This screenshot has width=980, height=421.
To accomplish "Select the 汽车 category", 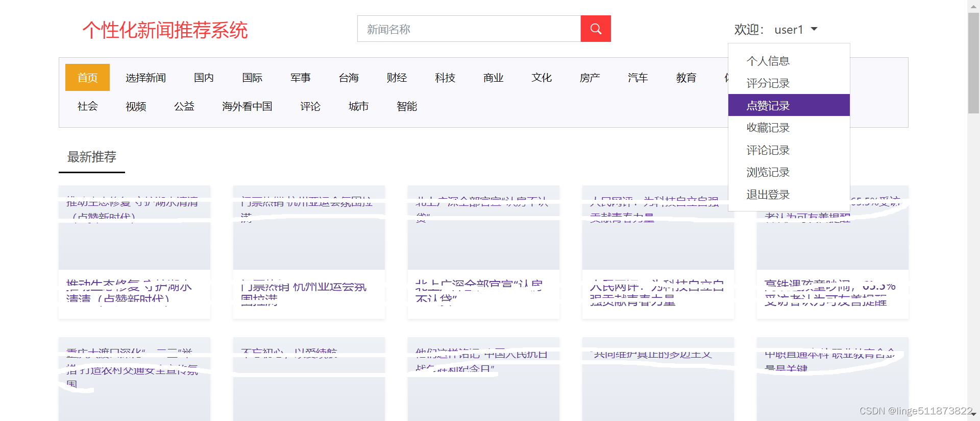I will click(638, 78).
